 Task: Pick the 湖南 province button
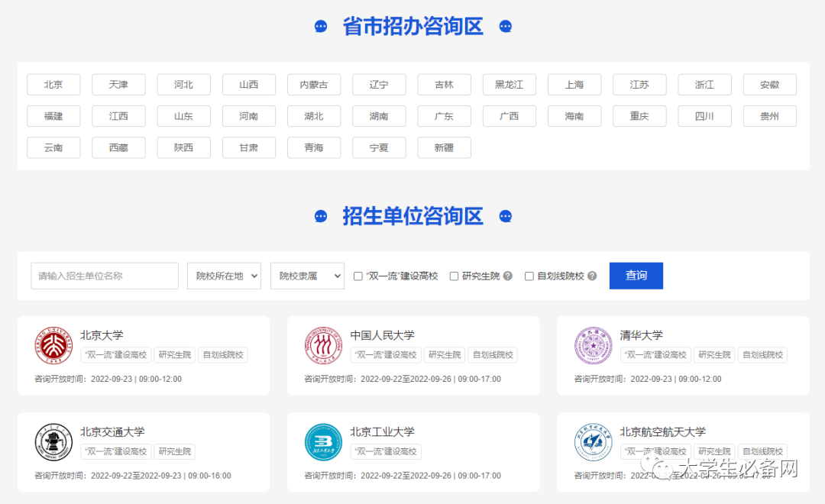click(x=380, y=116)
